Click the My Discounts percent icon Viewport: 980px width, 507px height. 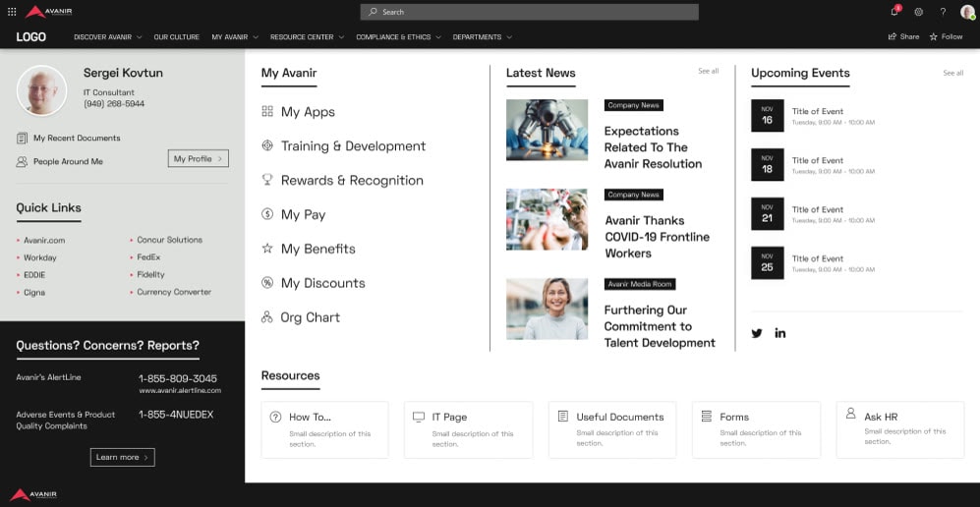267,283
